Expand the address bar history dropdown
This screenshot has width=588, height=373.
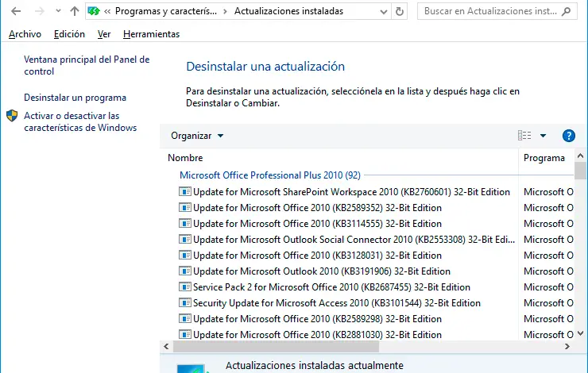click(383, 12)
